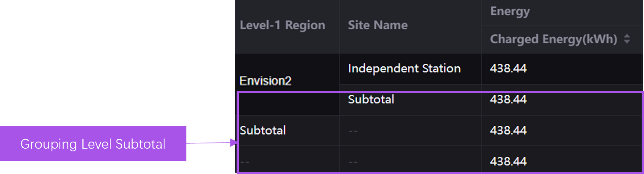Viewport: 644px width, 174px height.
Task: Click the Energy group header
Action: (510, 12)
